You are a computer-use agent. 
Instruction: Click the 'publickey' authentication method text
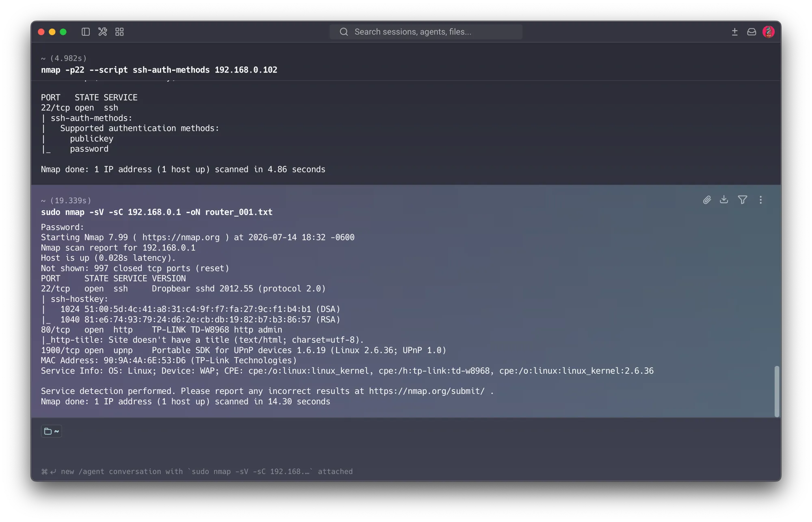pos(91,139)
